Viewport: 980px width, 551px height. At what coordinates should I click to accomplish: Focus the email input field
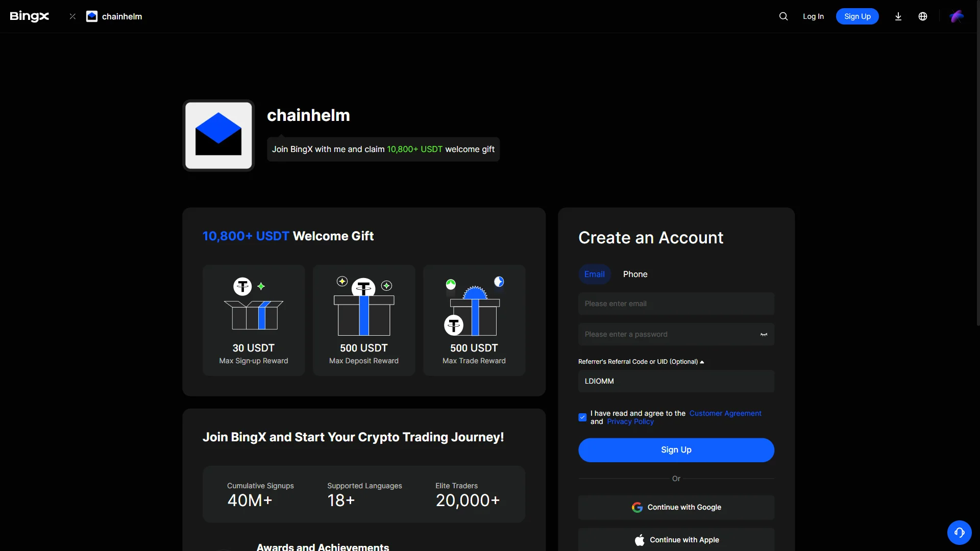pos(676,304)
